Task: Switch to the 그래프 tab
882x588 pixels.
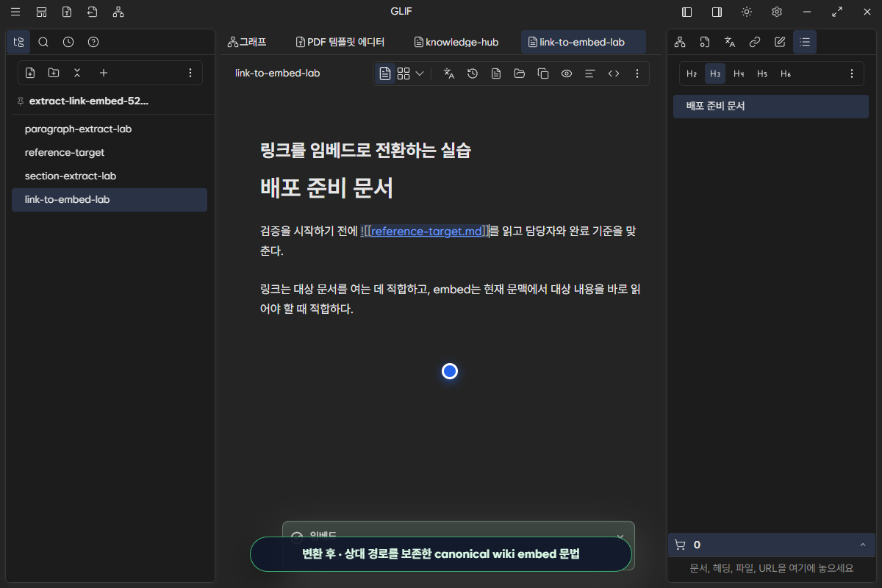Action: (247, 42)
